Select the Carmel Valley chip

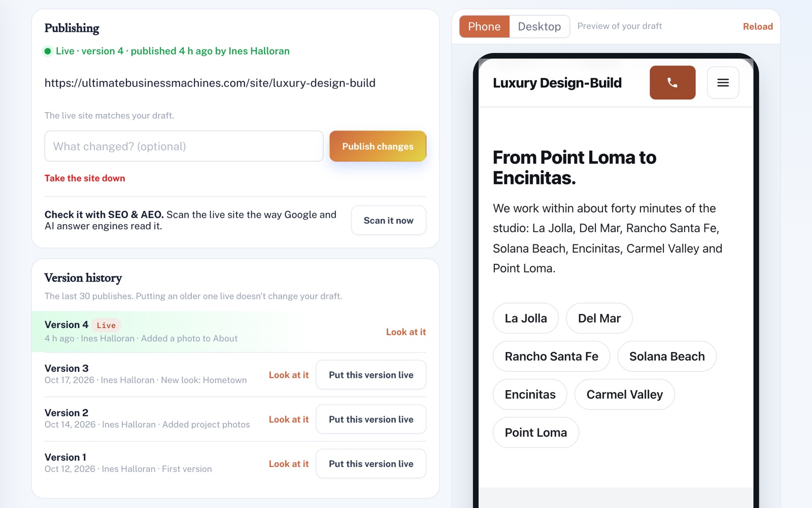click(625, 395)
